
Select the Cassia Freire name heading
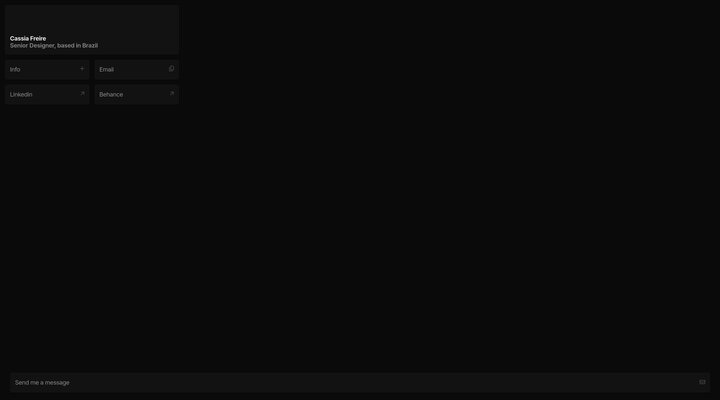[x=28, y=39]
